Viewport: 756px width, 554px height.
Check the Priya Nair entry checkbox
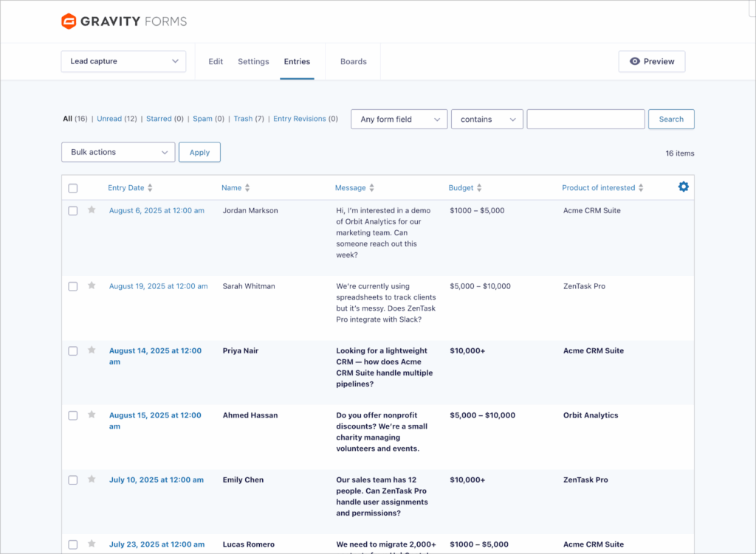(72, 350)
